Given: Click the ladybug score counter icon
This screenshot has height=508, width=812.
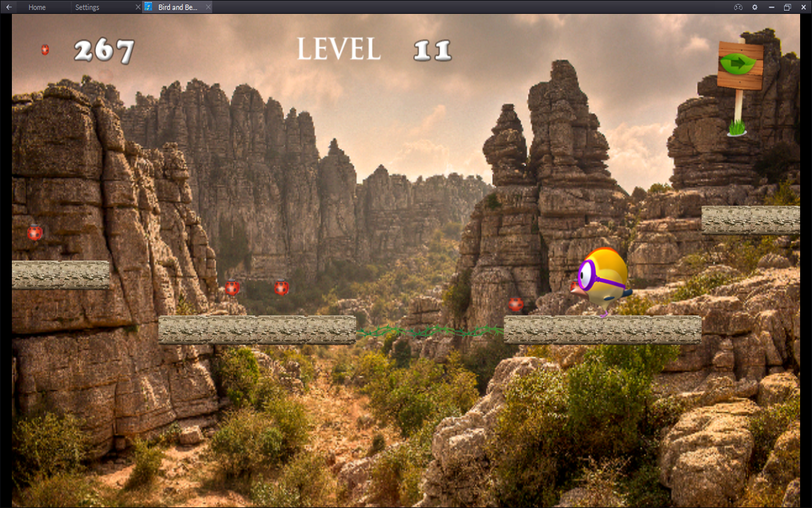Looking at the screenshot, I should coord(45,50).
